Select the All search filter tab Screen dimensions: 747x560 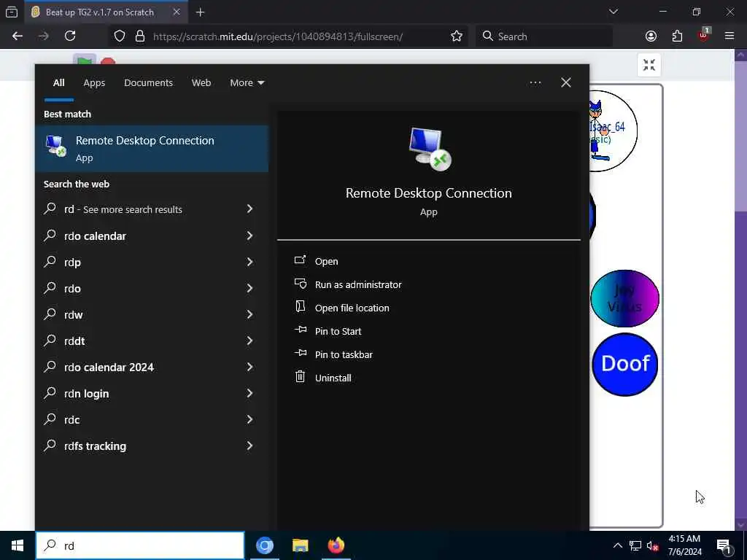pyautogui.click(x=58, y=83)
